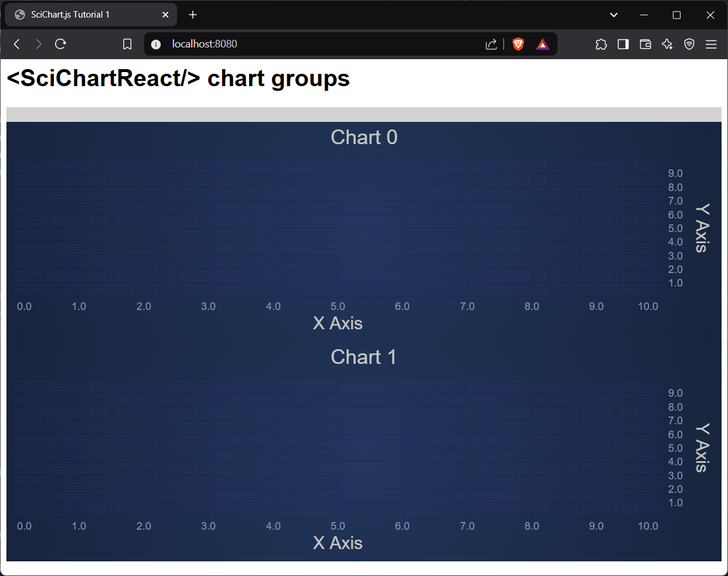Click the browser forward arrow
Screen dimensions: 728x576
39,44
